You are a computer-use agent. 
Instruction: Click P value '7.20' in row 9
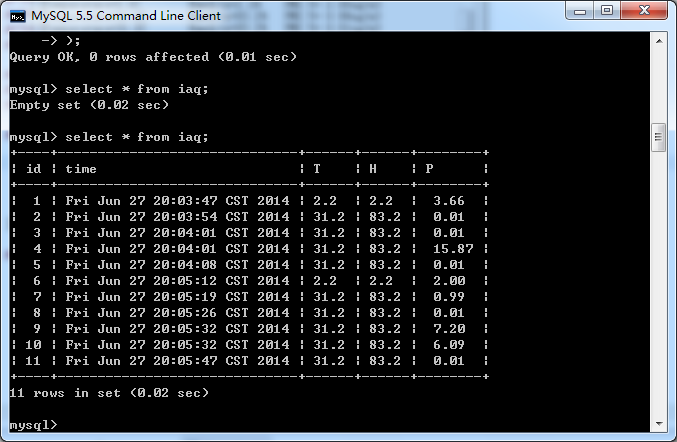pos(449,328)
